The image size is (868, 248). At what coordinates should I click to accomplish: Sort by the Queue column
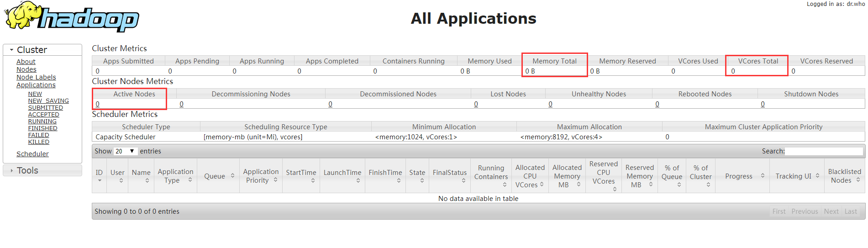click(218, 176)
